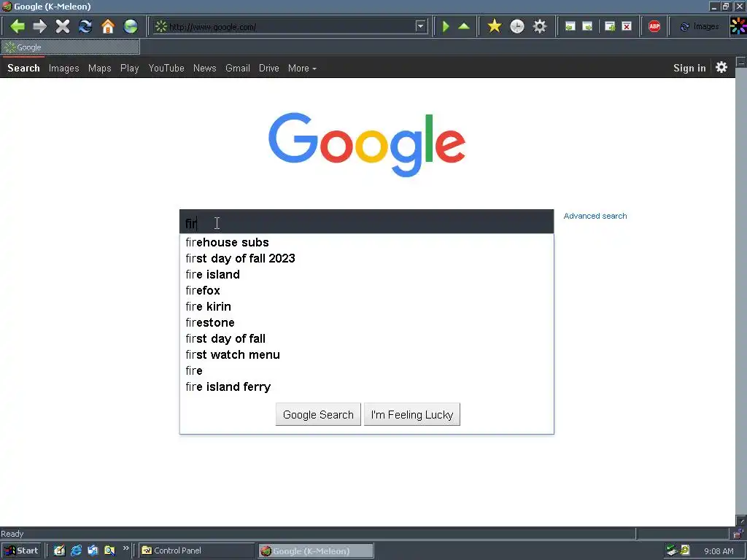Screen dimensions: 747x560
Task: Click inside the Google search box
Action: click(366, 222)
